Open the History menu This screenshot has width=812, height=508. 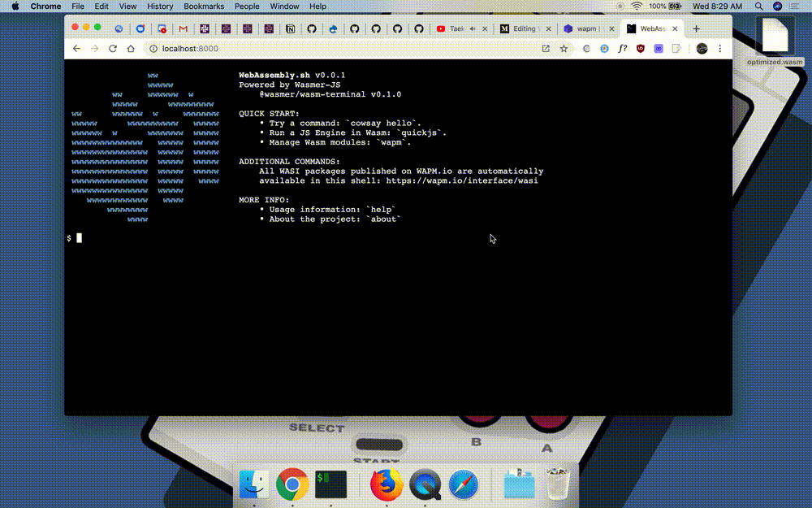[160, 7]
